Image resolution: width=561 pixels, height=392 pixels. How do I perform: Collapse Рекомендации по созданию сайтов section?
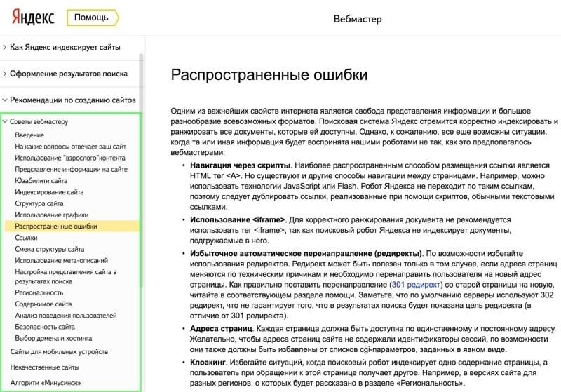(x=73, y=100)
